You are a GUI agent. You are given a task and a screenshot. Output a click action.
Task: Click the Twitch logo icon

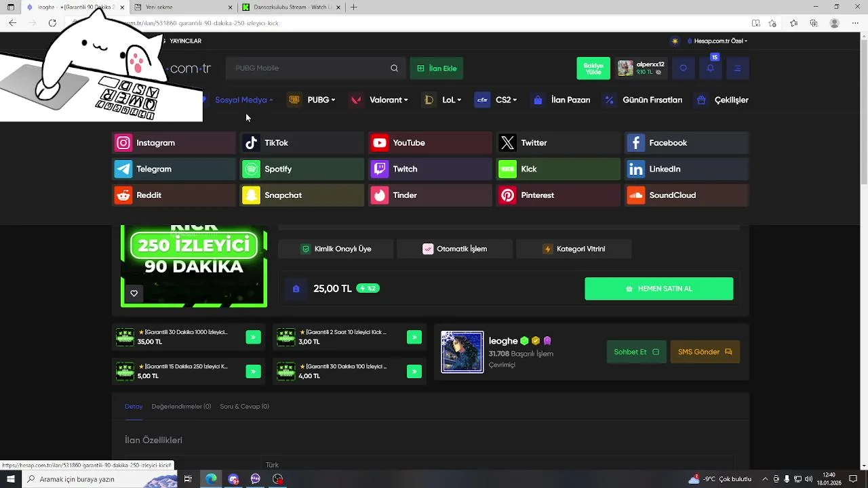(x=379, y=169)
